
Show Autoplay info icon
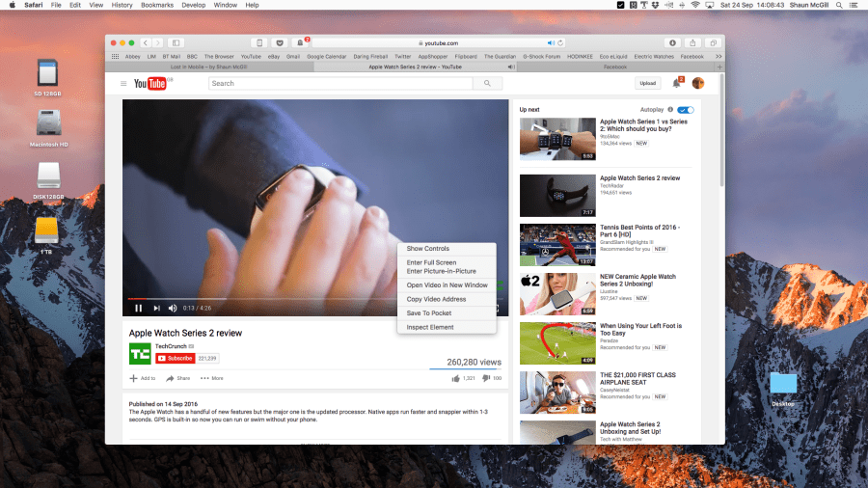click(670, 110)
